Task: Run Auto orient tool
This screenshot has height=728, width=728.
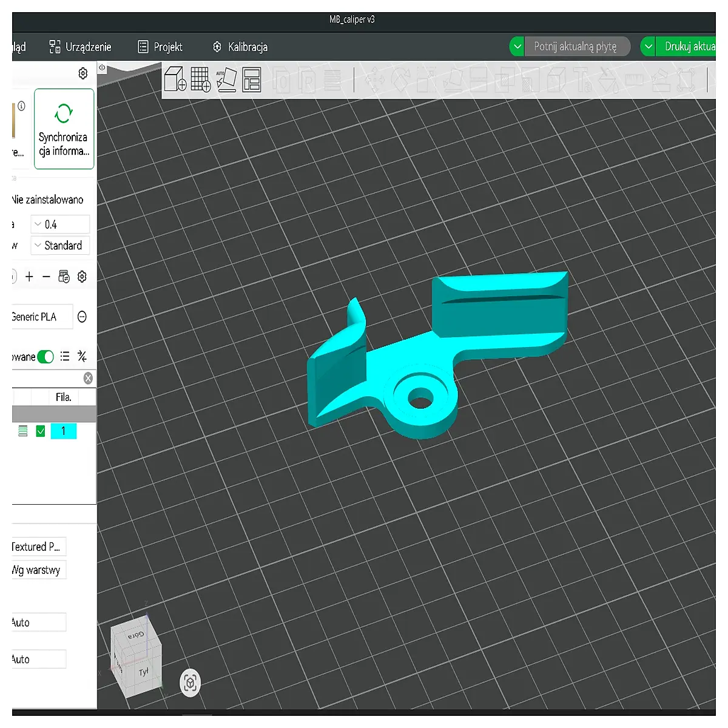Action: pyautogui.click(x=226, y=80)
